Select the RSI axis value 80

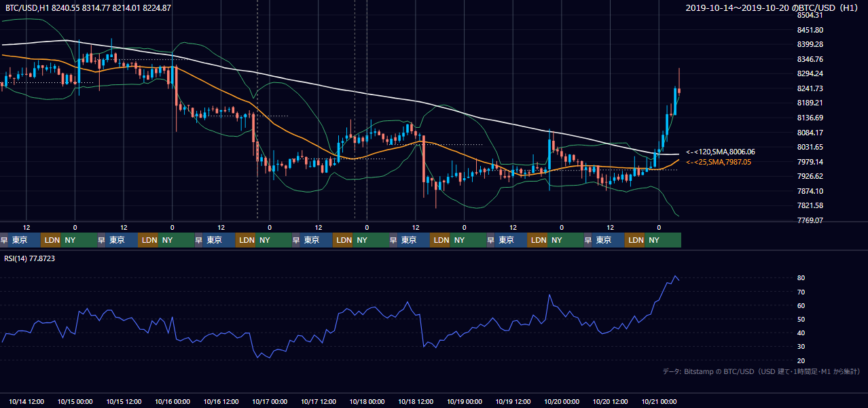pos(801,278)
